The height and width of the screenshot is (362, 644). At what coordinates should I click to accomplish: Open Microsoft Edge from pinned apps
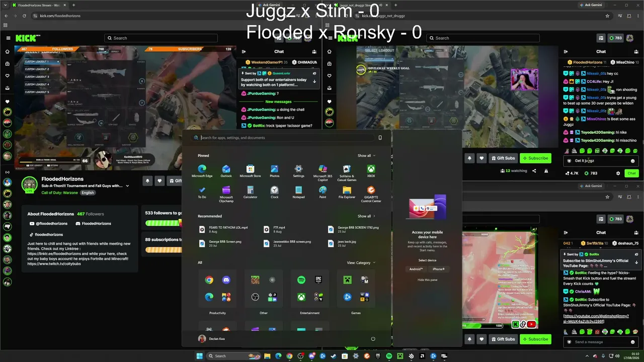click(202, 171)
